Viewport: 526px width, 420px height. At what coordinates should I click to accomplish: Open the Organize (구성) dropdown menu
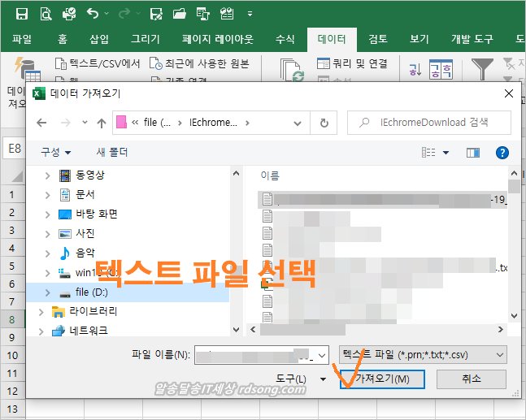56,152
